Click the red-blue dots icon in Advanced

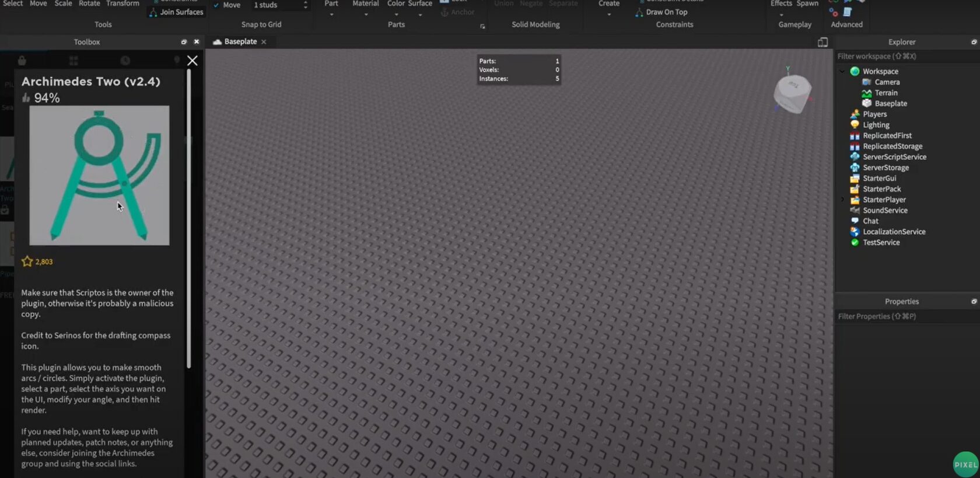(x=834, y=12)
